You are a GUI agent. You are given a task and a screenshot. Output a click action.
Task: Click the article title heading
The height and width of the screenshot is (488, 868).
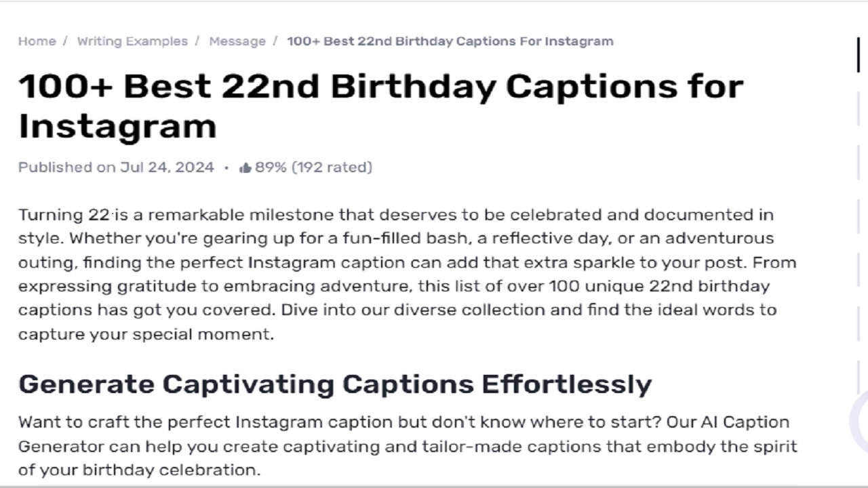(x=381, y=105)
